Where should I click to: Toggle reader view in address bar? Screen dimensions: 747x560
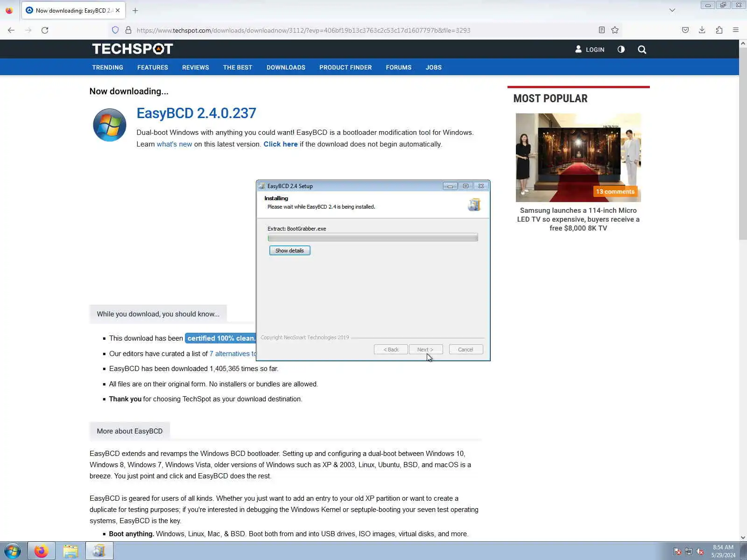tap(602, 30)
